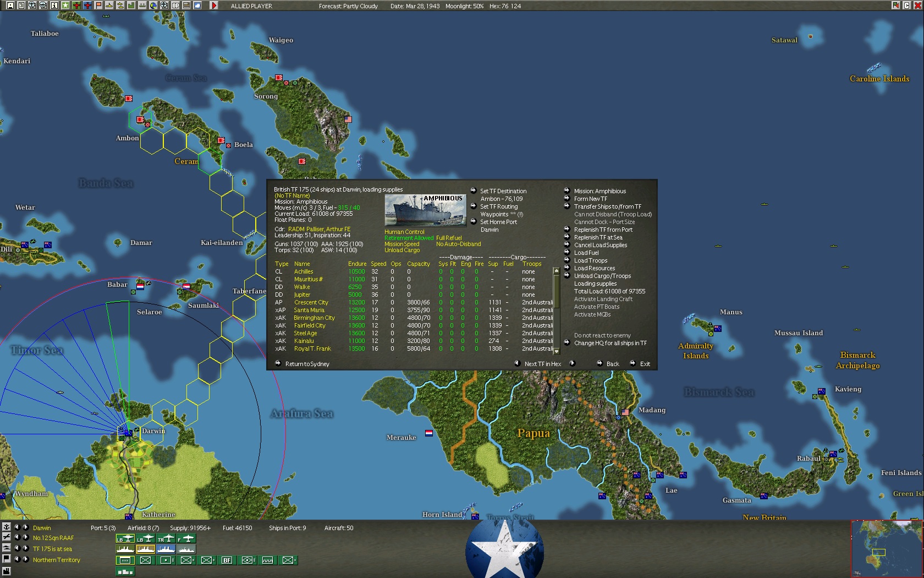924x578 pixels.
Task: Select the TR transport aircraft unit icon
Action: pos(166,538)
